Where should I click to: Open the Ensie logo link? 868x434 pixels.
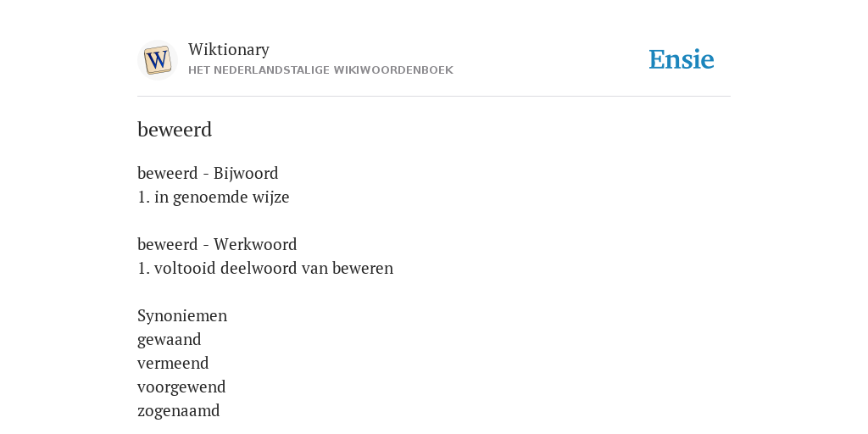[682, 59]
